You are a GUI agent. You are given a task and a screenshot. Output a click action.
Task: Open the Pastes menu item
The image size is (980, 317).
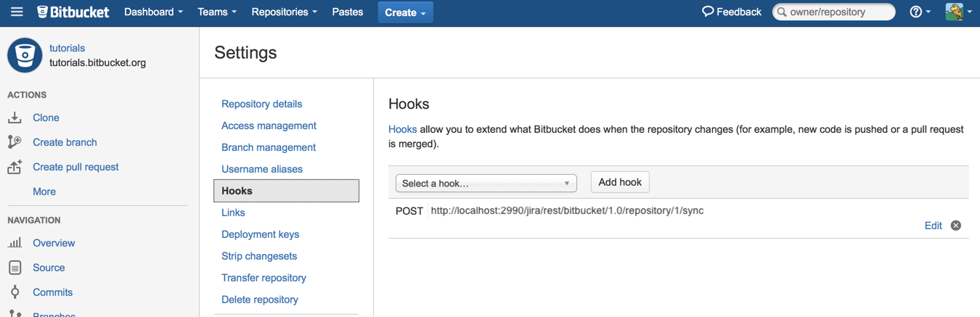347,12
